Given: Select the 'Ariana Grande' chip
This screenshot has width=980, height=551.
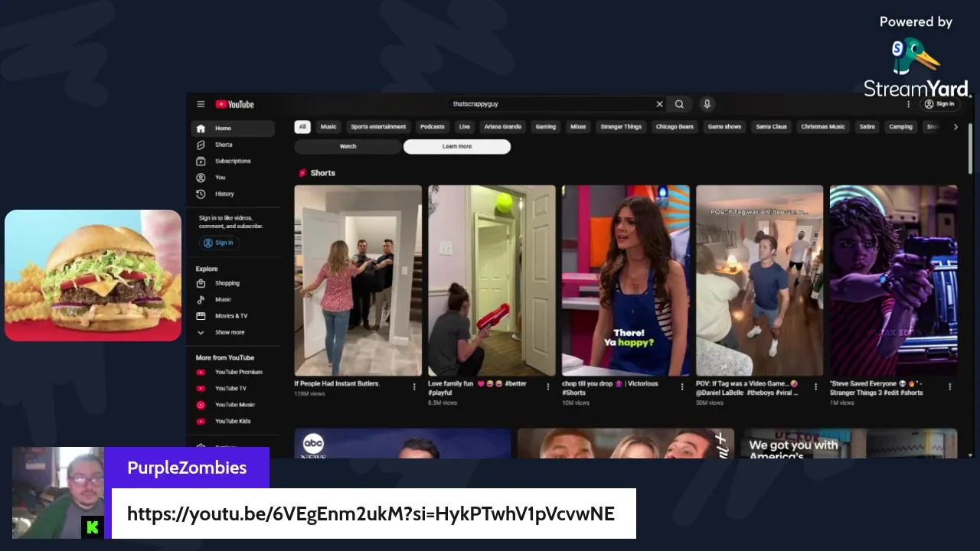Looking at the screenshot, I should tap(503, 127).
